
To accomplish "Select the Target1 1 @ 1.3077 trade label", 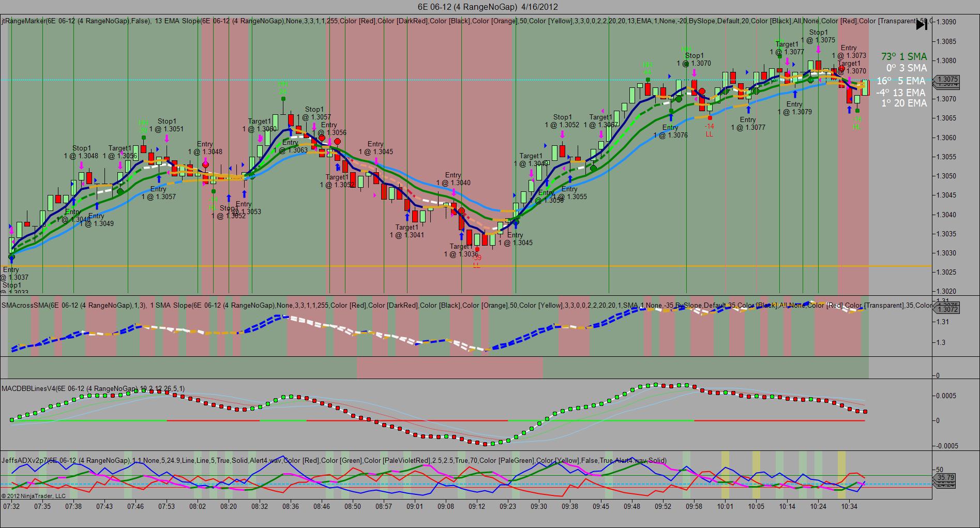I will point(787,48).
